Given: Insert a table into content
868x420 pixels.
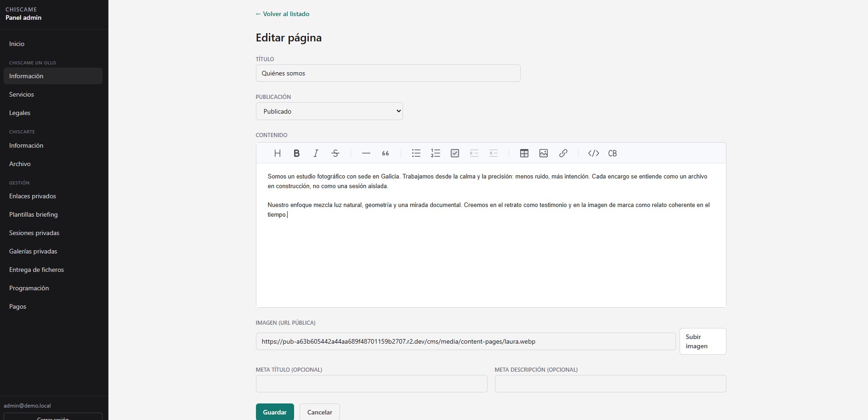Looking at the screenshot, I should (524, 153).
